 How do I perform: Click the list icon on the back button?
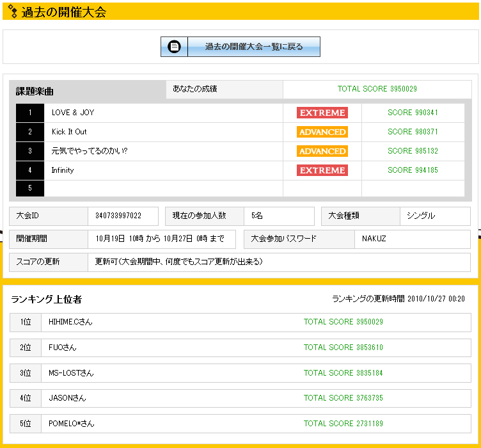[175, 47]
